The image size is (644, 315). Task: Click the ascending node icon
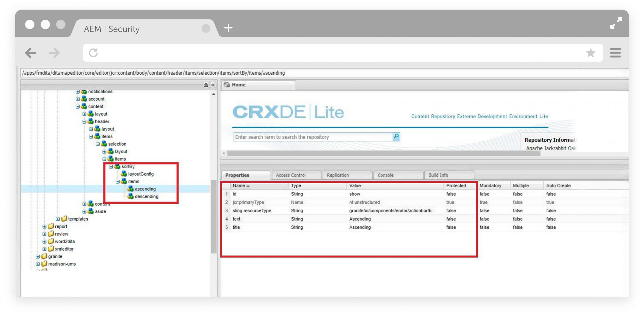[130, 189]
